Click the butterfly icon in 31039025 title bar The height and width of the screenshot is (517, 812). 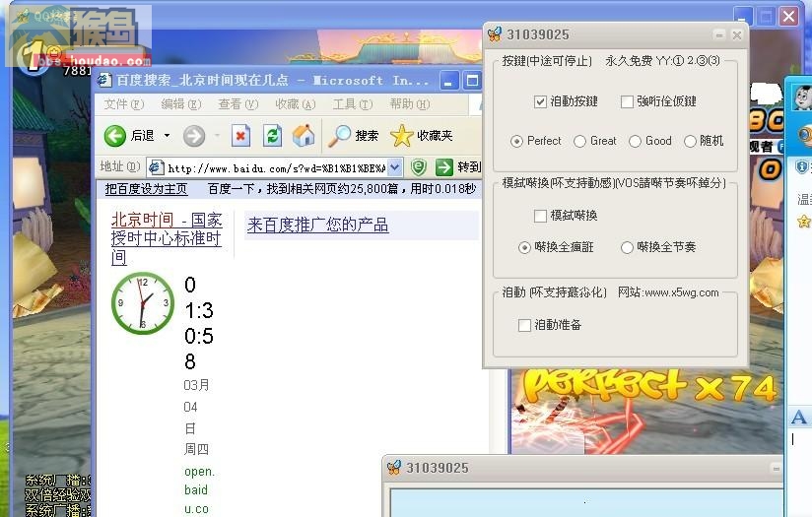coord(495,34)
